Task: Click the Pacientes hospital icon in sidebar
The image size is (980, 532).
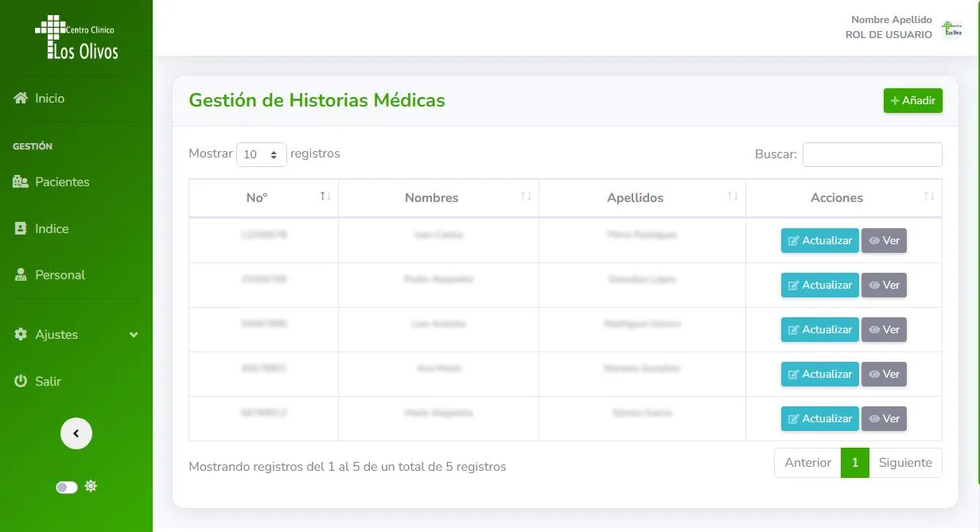Action: pos(21,182)
